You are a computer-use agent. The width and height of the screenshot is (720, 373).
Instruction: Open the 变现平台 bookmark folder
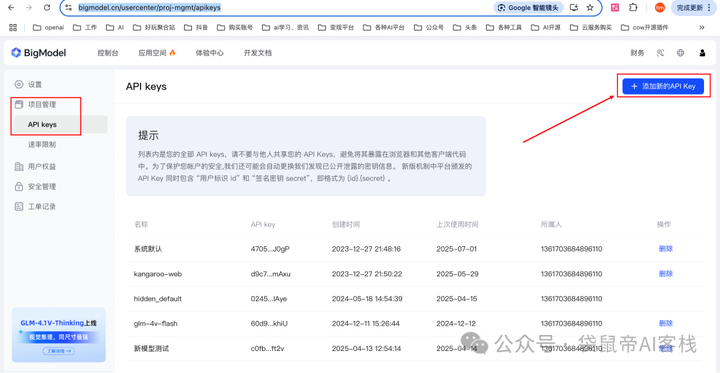(x=335, y=27)
